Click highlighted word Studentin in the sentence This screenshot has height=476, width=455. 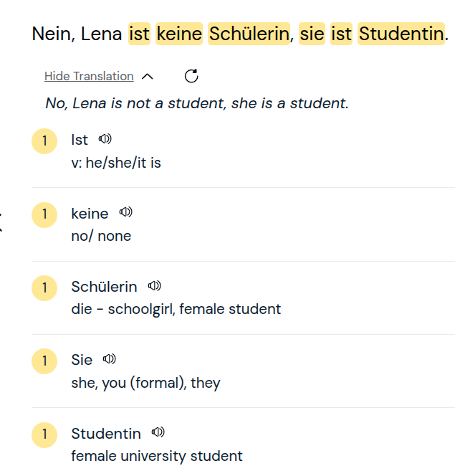click(x=401, y=34)
